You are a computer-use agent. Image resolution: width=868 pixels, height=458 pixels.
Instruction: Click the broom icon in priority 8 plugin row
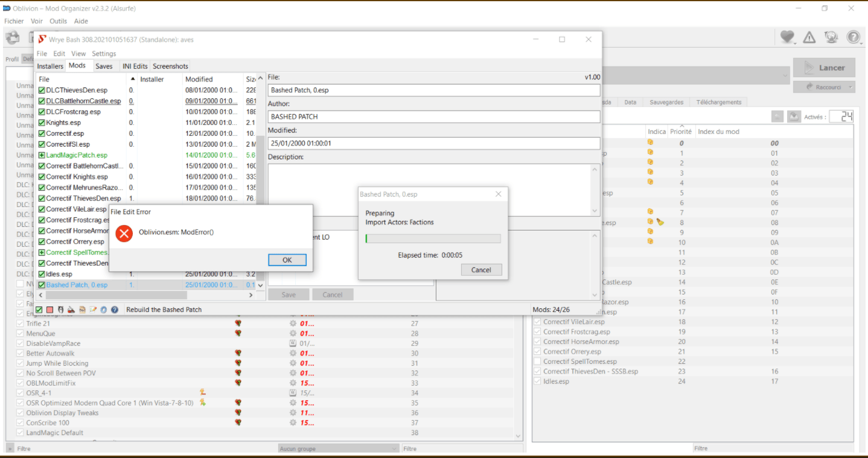click(660, 222)
